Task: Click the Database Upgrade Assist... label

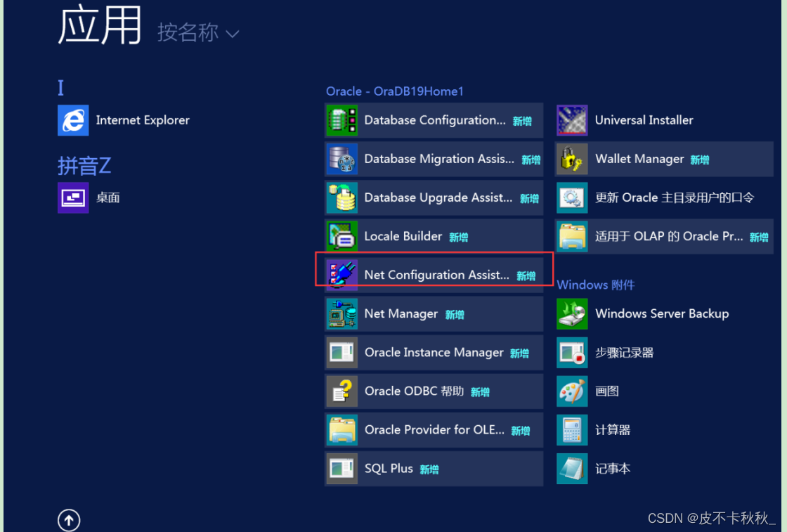Action: (x=438, y=197)
